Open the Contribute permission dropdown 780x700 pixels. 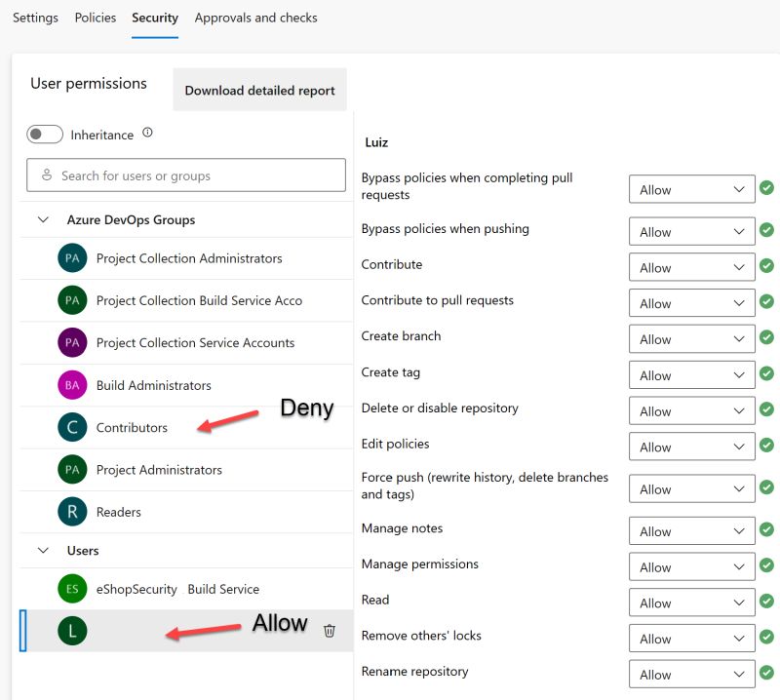tap(691, 266)
